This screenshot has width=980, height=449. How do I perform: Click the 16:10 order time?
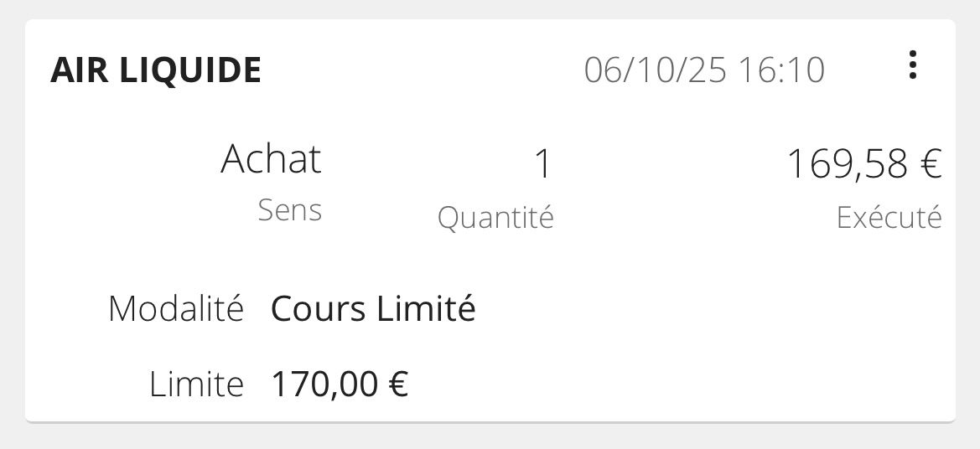click(781, 70)
